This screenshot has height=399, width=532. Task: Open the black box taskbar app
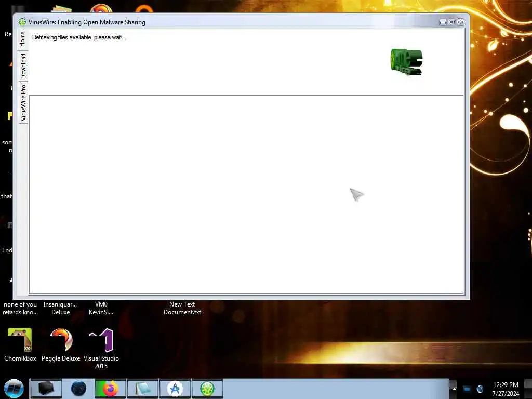click(46, 389)
